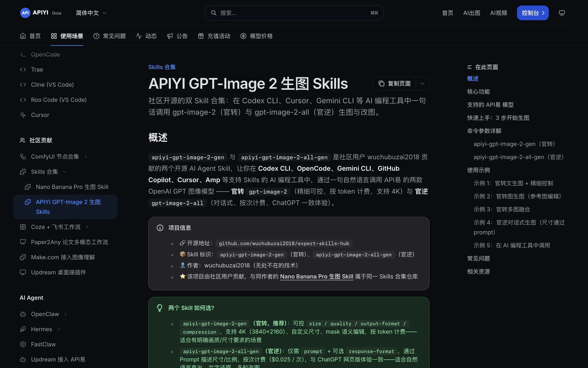Screen dimensions: 588x368
Task: Expand the Coze + 飞书工作流 chevron
Action: point(87,227)
